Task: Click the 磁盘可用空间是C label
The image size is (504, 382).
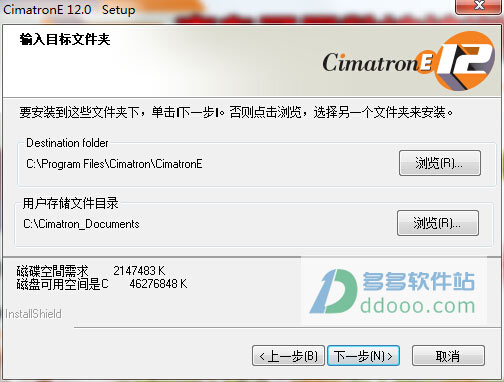Action: coord(63,284)
